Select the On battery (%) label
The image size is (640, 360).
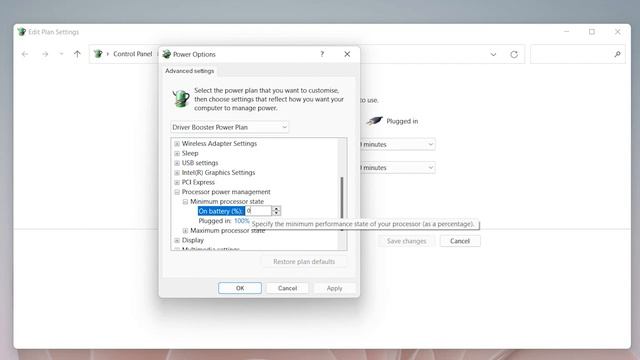pos(221,211)
